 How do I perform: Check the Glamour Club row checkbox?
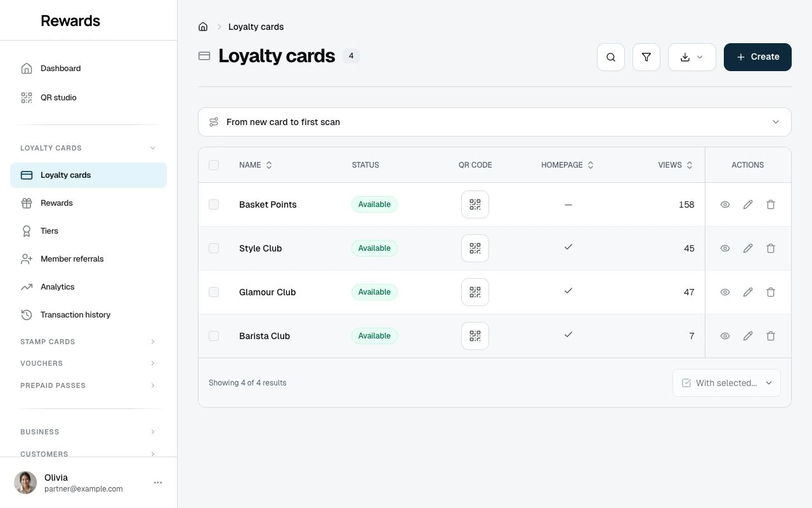tap(214, 292)
